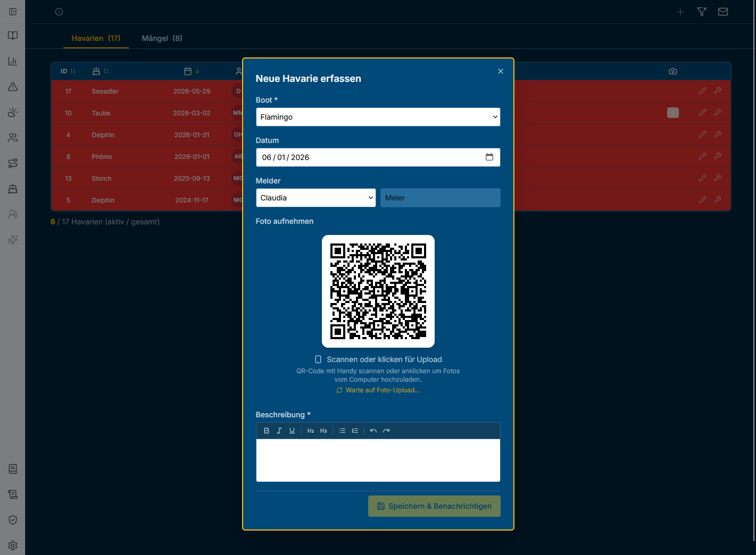The height and width of the screenshot is (555, 756).
Task: Set heading H2 in editor toolbar
Action: point(311,431)
